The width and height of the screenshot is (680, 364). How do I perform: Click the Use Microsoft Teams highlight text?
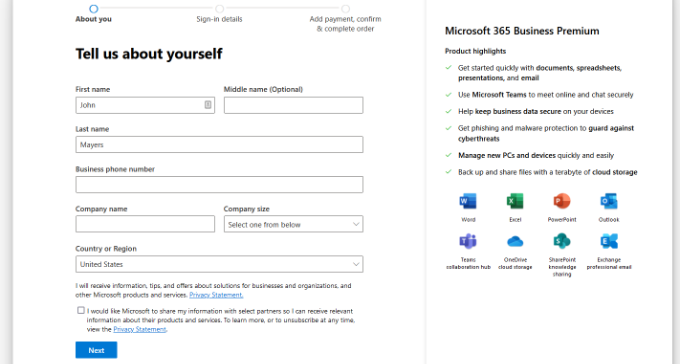(546, 95)
